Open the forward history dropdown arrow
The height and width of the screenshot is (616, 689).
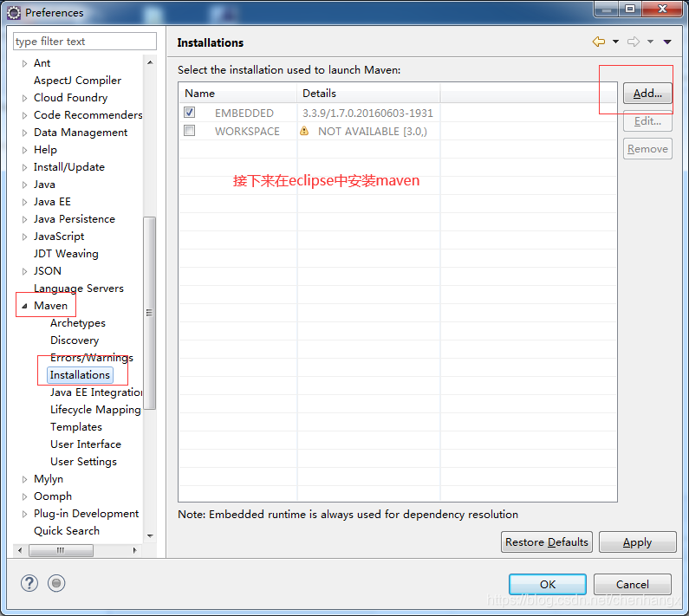click(x=650, y=42)
